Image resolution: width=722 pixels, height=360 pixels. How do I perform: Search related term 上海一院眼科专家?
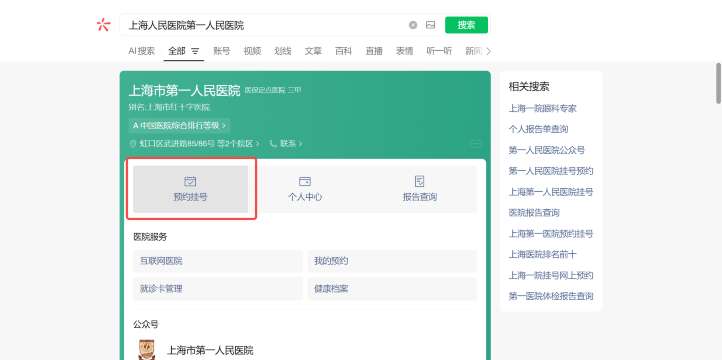pos(542,108)
